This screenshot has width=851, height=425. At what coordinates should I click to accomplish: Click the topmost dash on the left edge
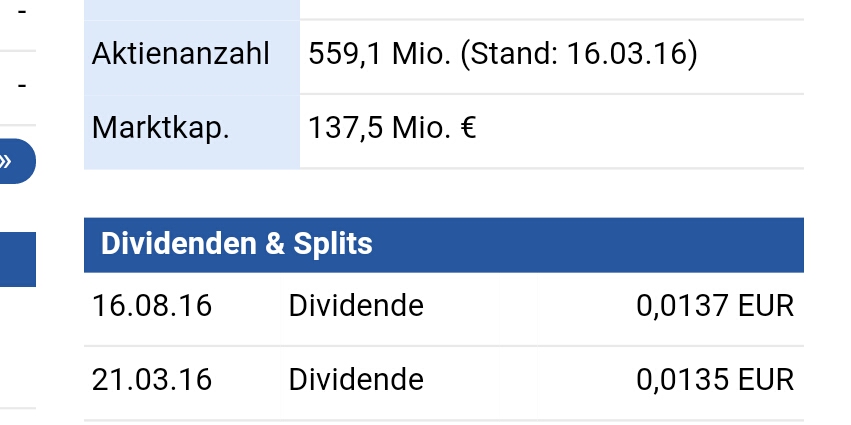coord(22,13)
